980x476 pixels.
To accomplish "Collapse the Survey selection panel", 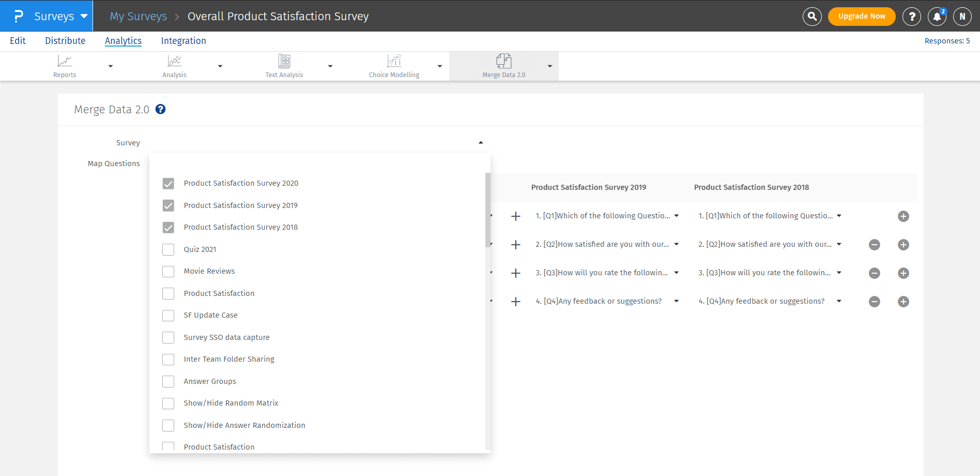I will (480, 142).
